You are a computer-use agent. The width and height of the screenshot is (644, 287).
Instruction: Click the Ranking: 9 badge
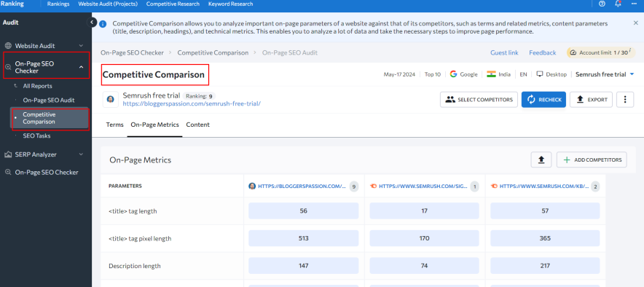pos(199,96)
